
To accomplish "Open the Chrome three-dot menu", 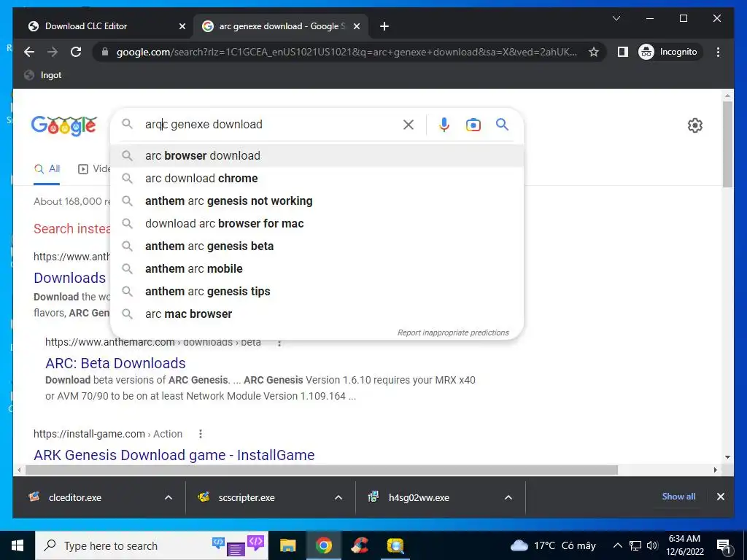I will point(718,52).
